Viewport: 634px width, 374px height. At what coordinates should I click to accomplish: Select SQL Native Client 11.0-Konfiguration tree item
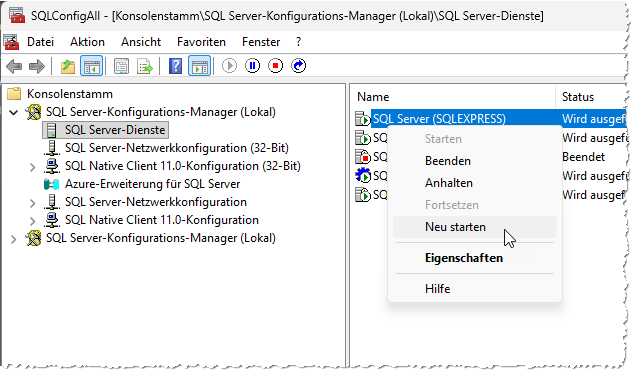(x=162, y=220)
